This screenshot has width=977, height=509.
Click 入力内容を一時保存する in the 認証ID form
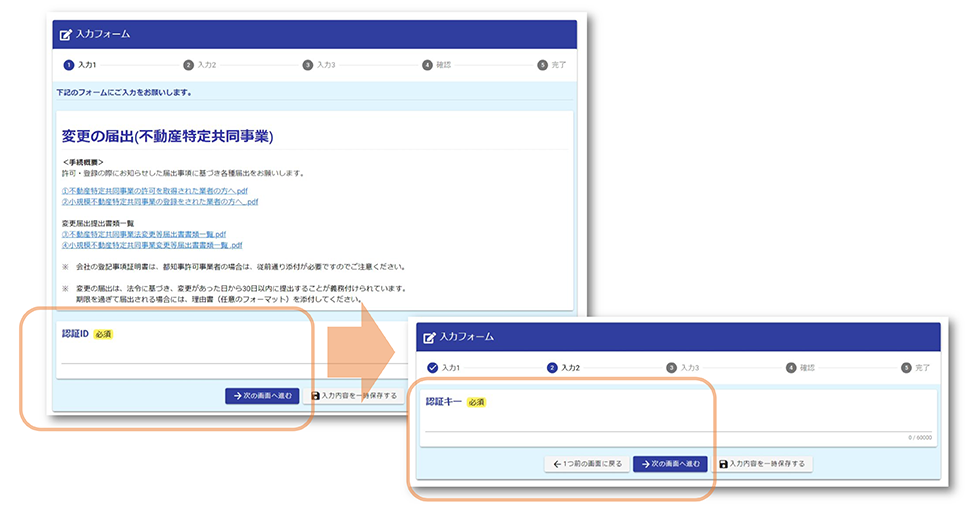354,396
